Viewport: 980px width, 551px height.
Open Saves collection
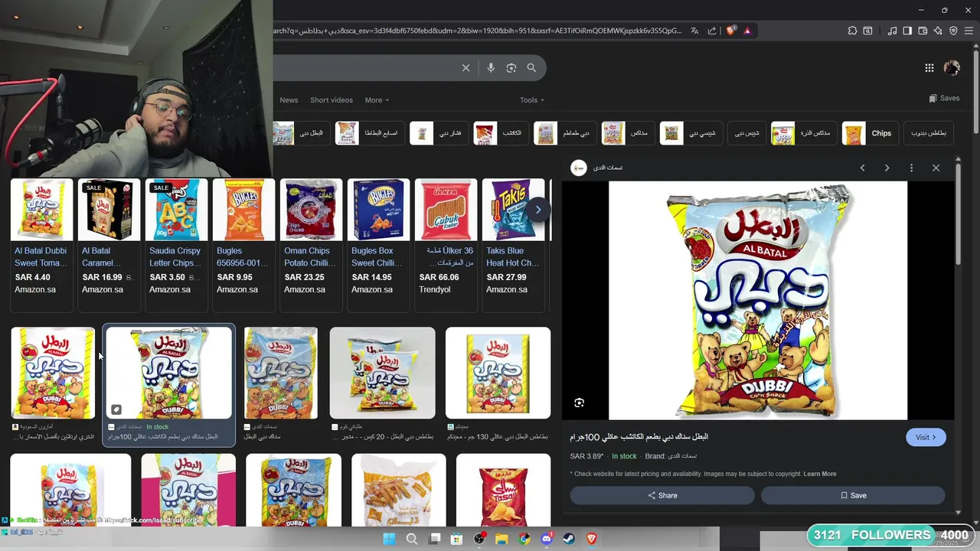click(944, 98)
